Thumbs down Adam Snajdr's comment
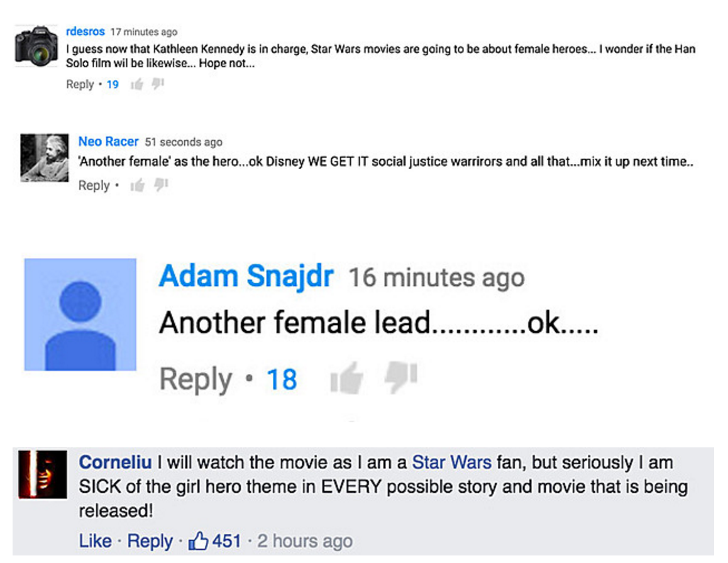Image resolution: width=728 pixels, height=563 pixels. pos(400,378)
